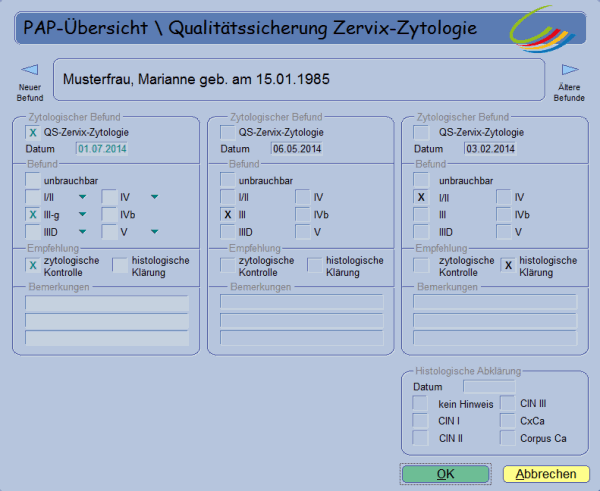Screen dimensions: 600x491
Task: Click the Abbrechen button
Action: click(x=539, y=474)
